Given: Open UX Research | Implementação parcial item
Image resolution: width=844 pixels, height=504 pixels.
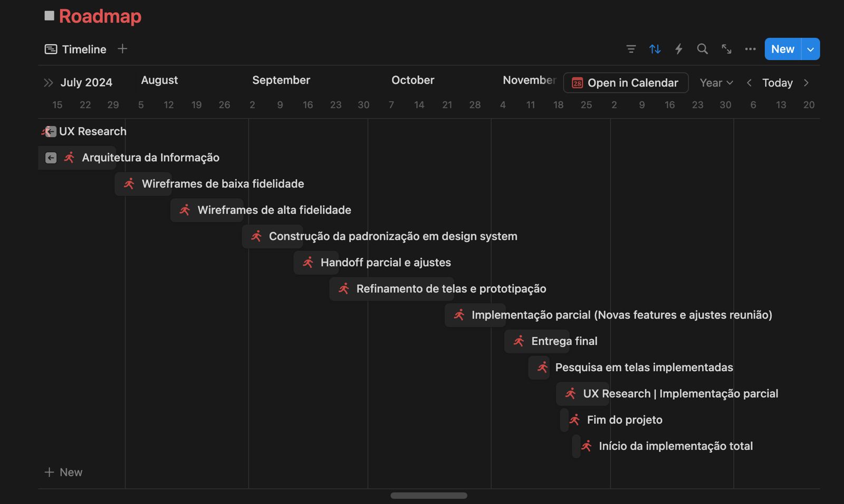Looking at the screenshot, I should (x=680, y=393).
